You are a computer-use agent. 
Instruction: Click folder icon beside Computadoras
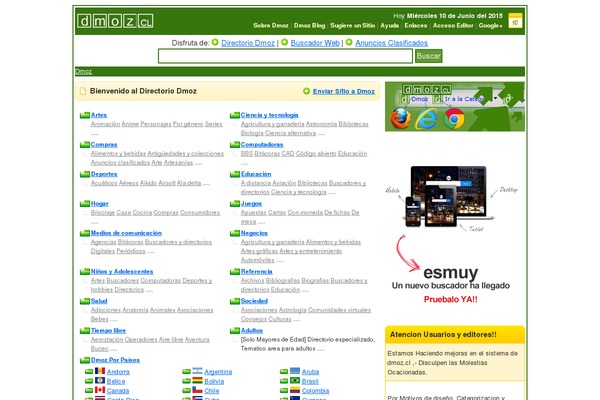pyautogui.click(x=235, y=144)
